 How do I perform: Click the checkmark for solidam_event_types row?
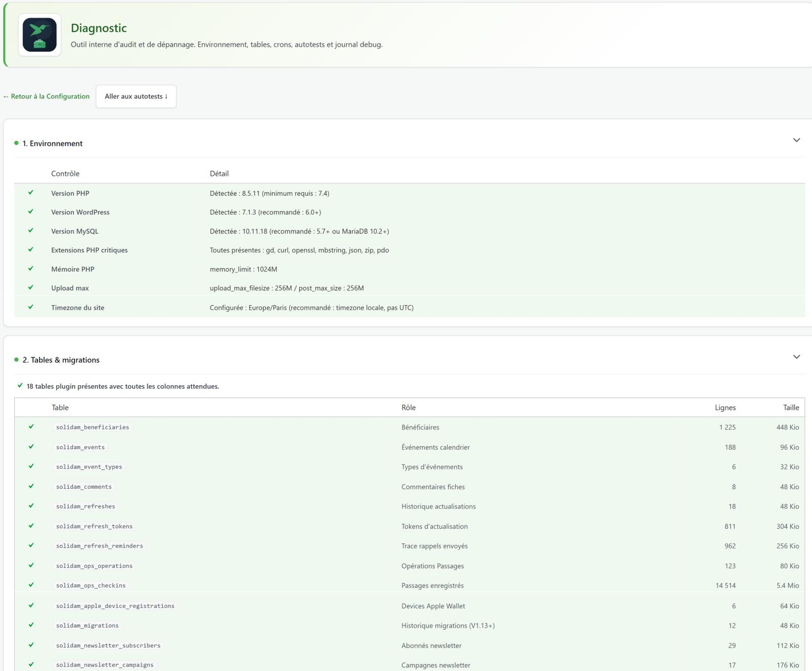[x=31, y=467]
